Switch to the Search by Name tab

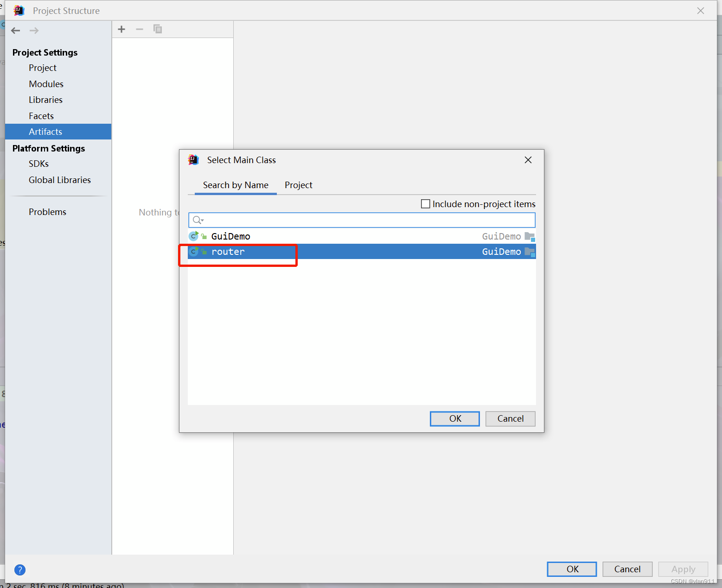[x=236, y=185]
